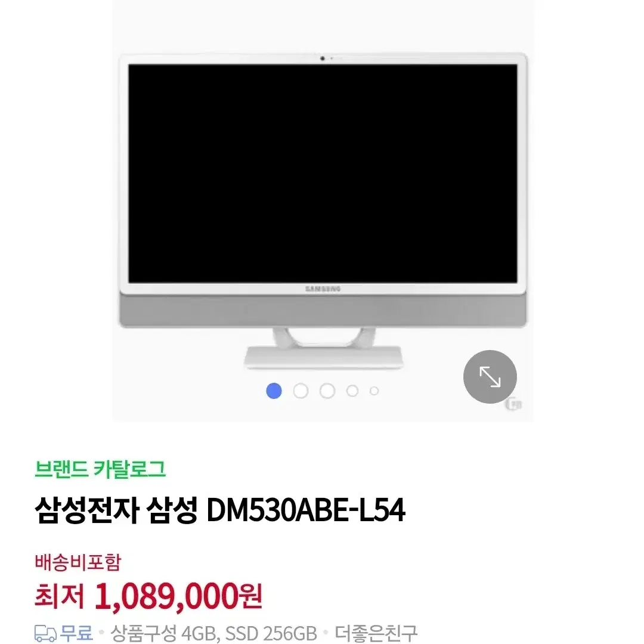644x644 pixels.
Task: Switch to the second image dot
Action: [301, 391]
